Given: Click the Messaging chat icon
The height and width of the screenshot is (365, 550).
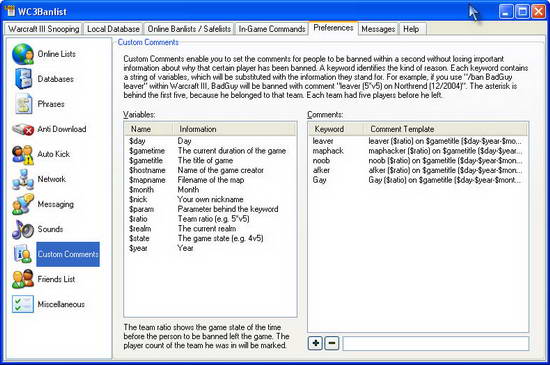Looking at the screenshot, I should (23, 204).
